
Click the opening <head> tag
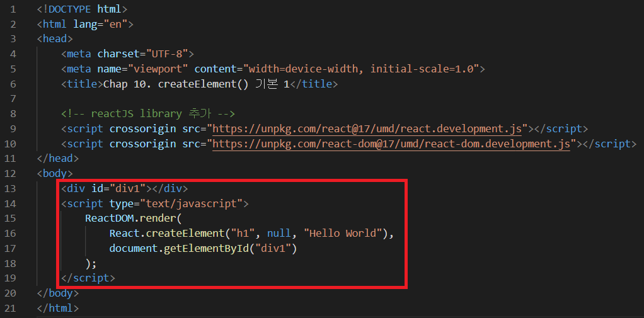(x=55, y=38)
